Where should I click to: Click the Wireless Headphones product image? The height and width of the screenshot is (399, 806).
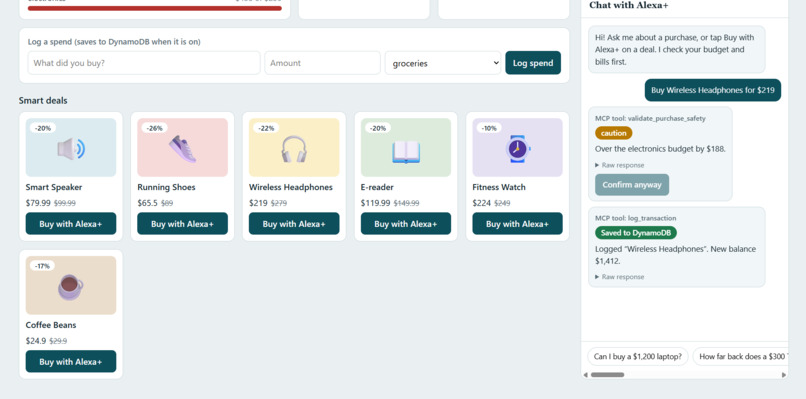294,148
